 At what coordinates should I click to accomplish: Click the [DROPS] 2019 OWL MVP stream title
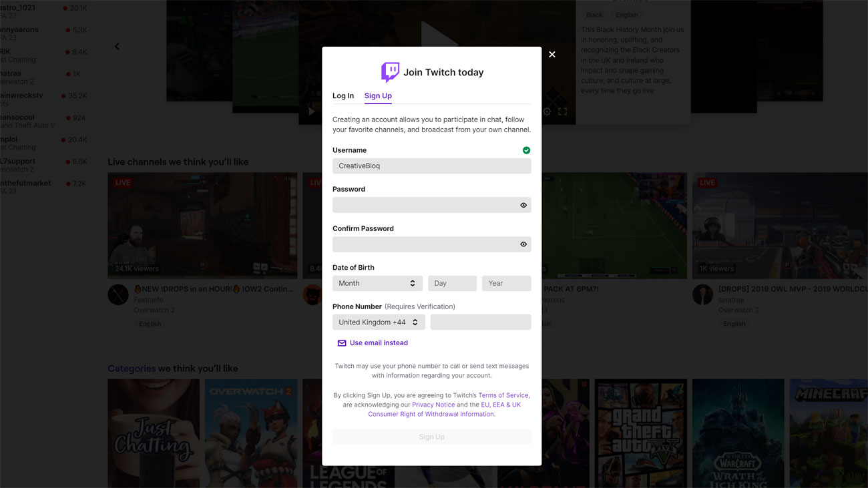793,289
